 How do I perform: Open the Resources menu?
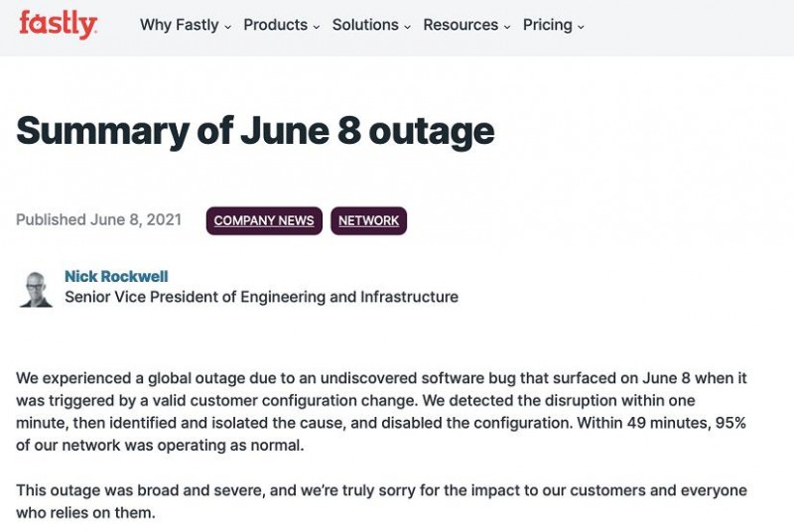tap(466, 25)
